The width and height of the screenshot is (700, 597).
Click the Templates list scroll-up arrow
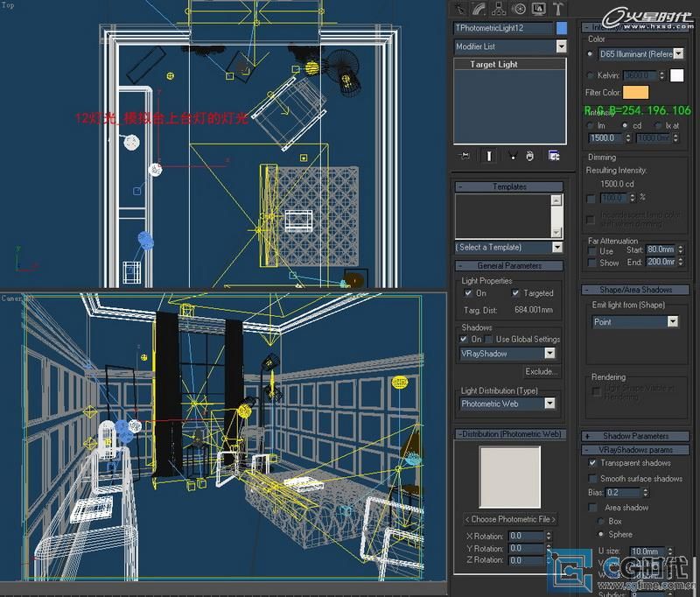556,200
